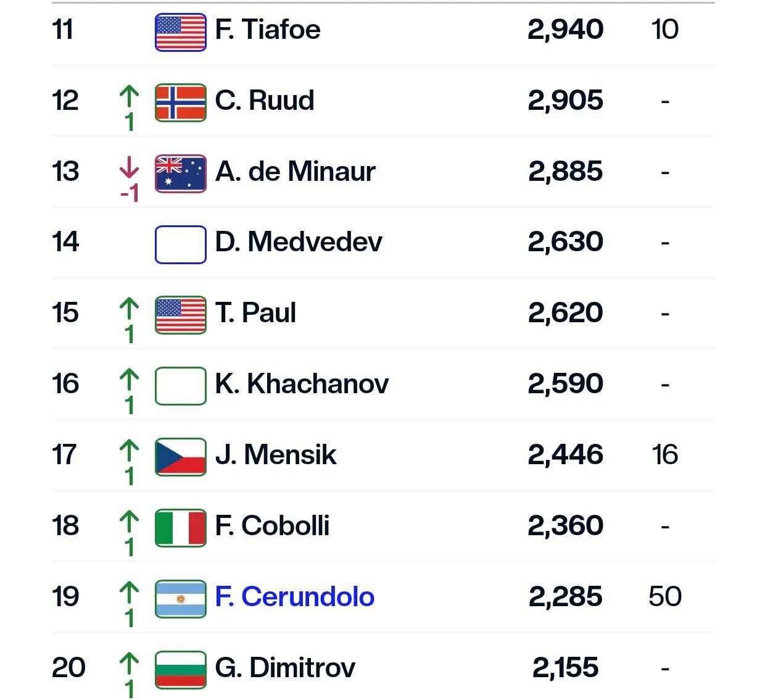Viewport: 765px width, 700px height.
Task: Select D. Medvedev's points value 2,630
Action: [x=566, y=242]
